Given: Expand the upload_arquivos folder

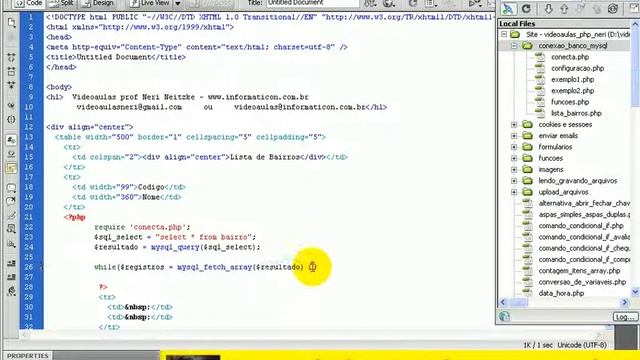Looking at the screenshot, I should [514, 192].
